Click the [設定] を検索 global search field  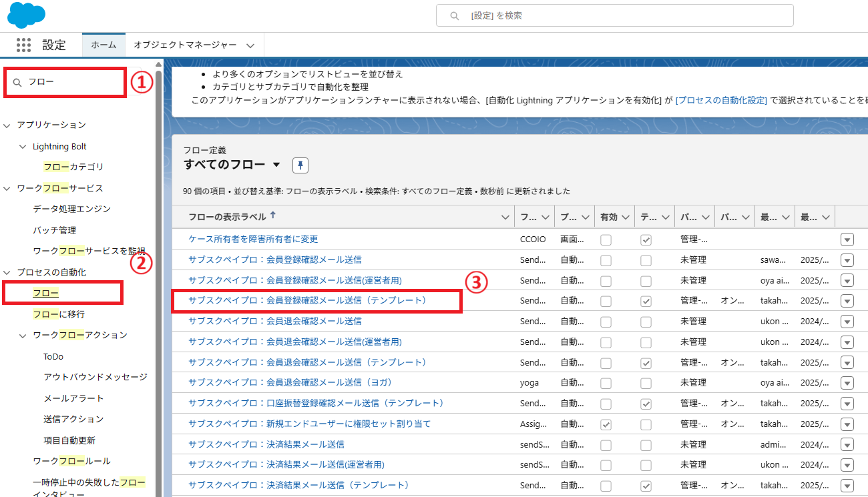621,15
